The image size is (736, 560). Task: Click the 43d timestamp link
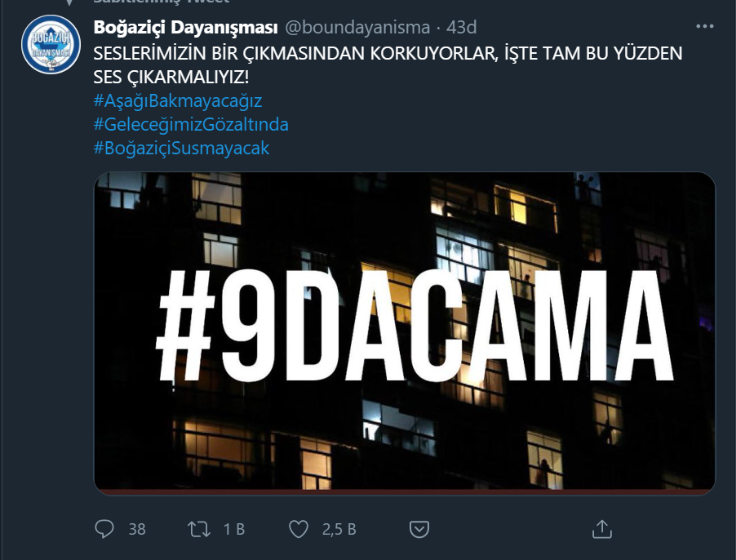461,27
